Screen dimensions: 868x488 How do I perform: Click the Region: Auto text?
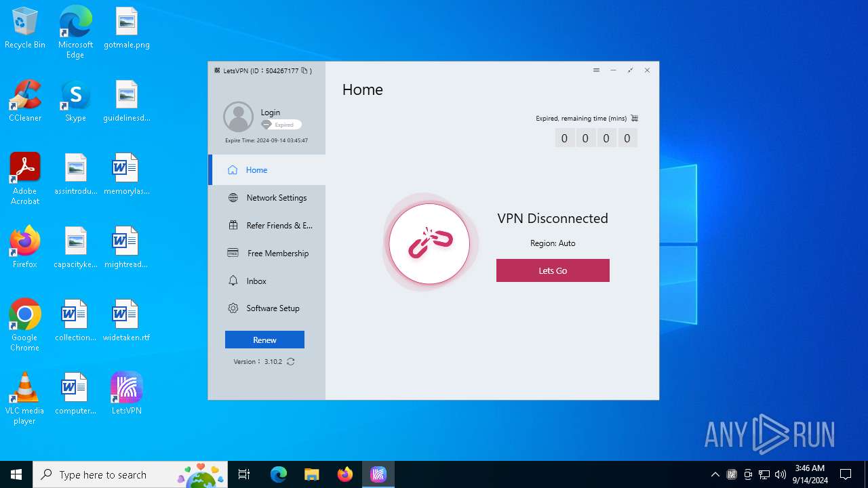[x=553, y=243]
